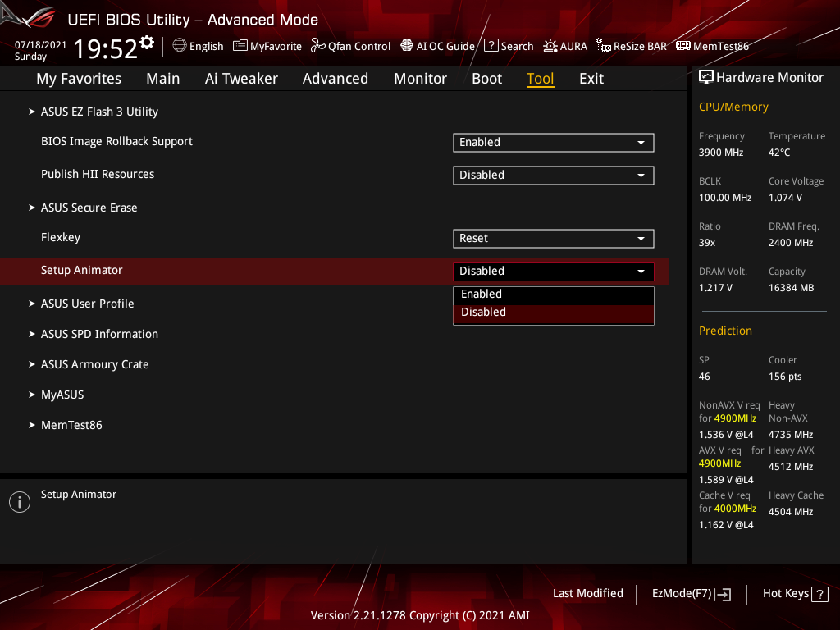Open Qfan Control
Image resolution: width=840 pixels, height=630 pixels.
point(350,46)
